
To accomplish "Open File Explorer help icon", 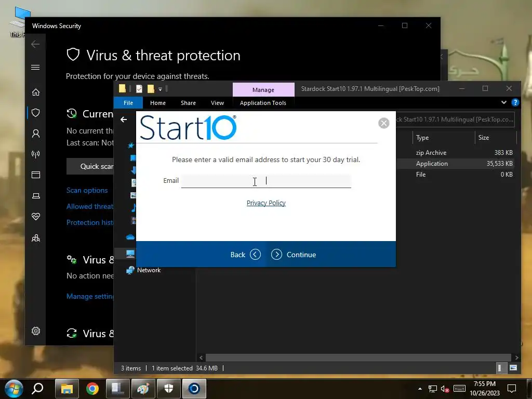I will (515, 102).
